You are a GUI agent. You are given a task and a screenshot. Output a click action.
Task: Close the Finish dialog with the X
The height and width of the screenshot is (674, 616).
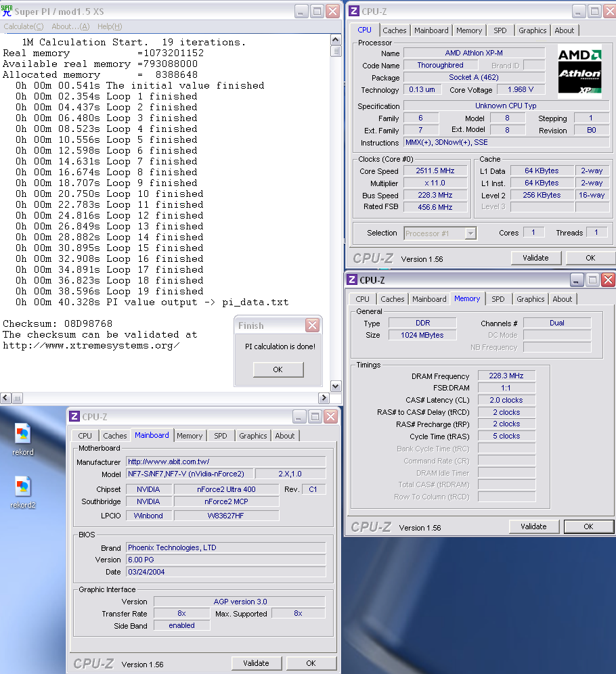(313, 325)
